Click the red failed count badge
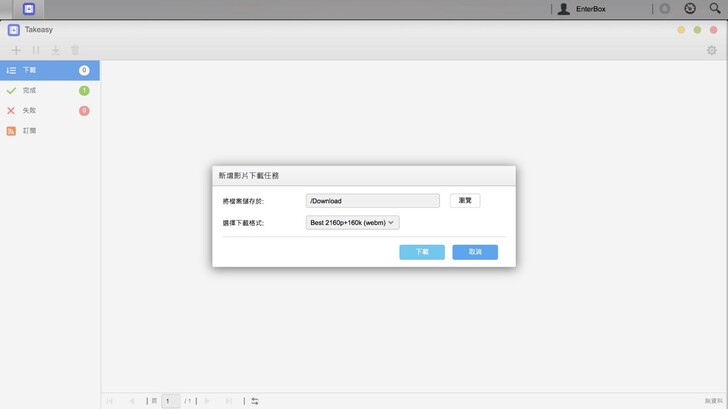 (x=84, y=110)
